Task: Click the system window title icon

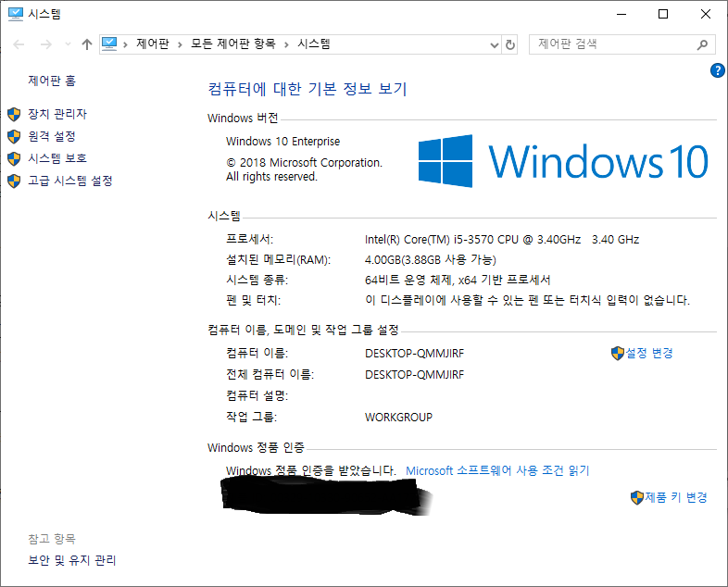Action: pyautogui.click(x=16, y=14)
